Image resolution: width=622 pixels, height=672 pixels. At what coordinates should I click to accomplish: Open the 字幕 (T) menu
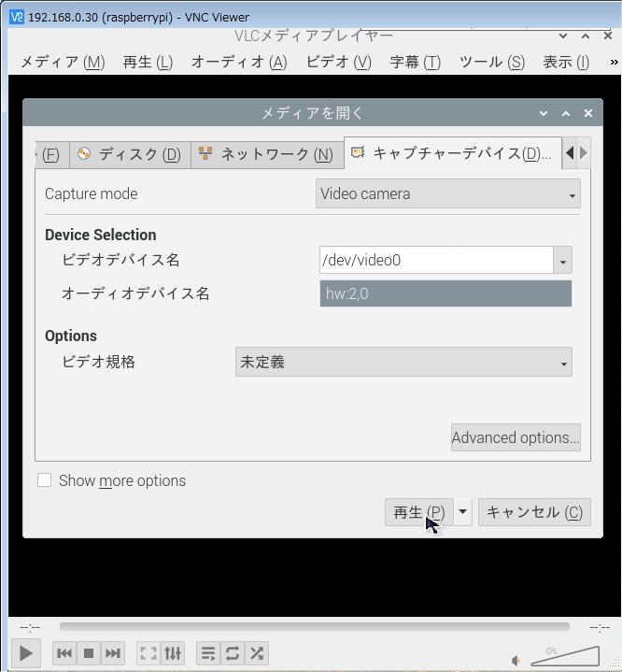415,62
